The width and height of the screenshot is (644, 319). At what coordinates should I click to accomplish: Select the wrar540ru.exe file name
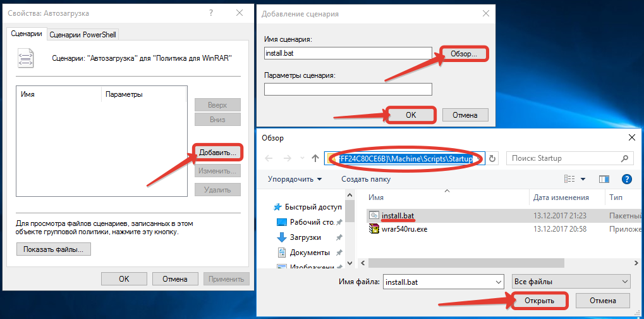click(x=404, y=229)
